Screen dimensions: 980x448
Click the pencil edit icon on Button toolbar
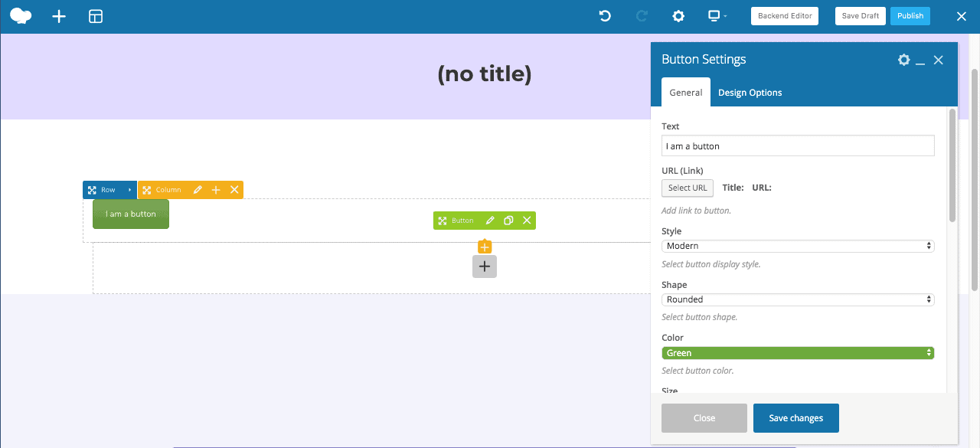pos(490,221)
